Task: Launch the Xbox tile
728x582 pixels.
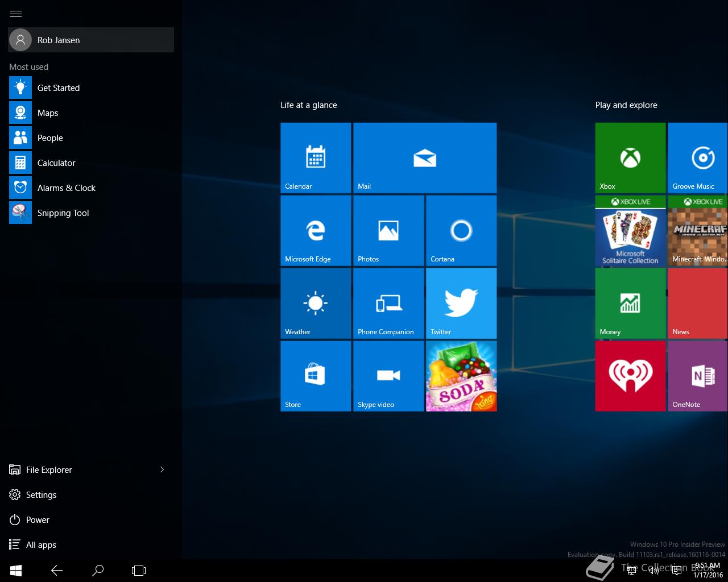Action: point(630,157)
